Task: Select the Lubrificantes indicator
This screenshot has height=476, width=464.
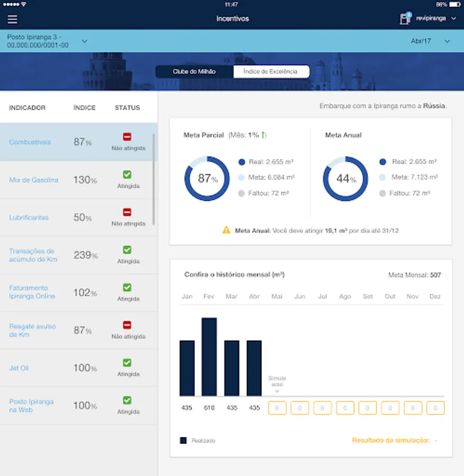Action: [79, 217]
